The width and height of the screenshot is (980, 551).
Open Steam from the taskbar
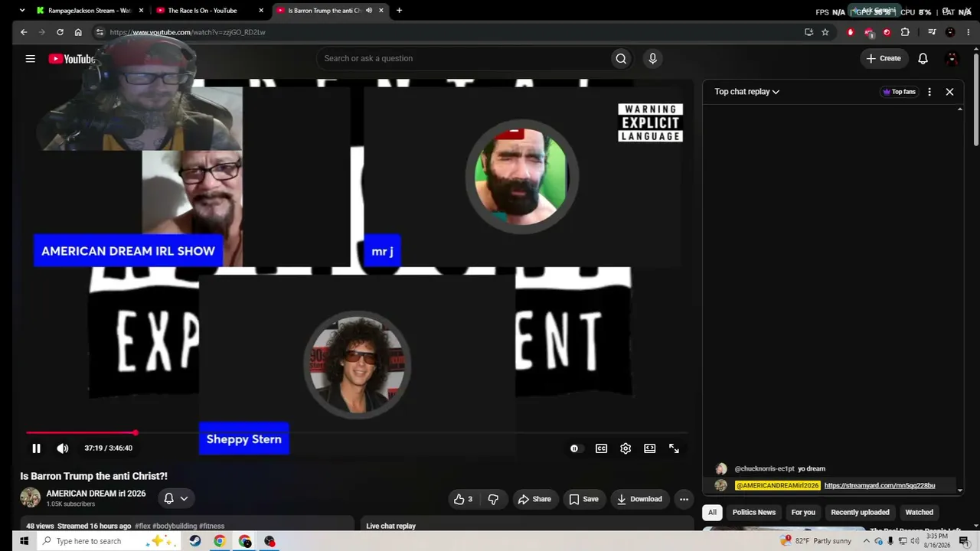195,541
